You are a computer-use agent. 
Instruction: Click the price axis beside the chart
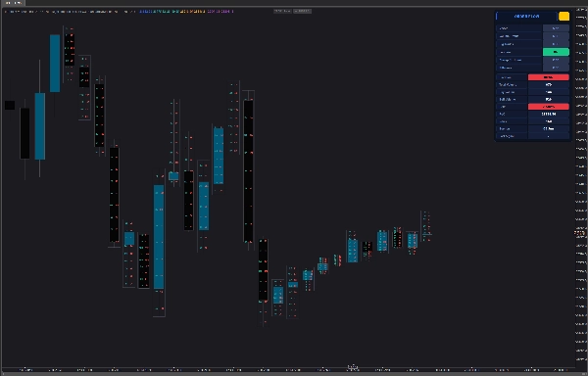pos(581,187)
